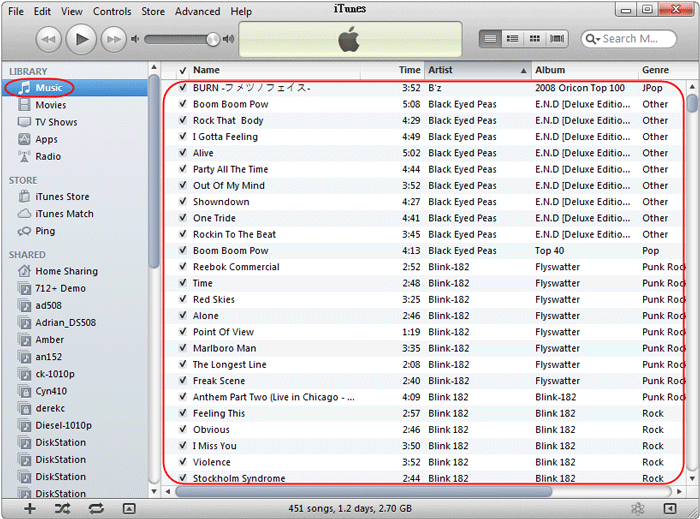Start playback with the Play button
The width and height of the screenshot is (700, 519).
click(x=81, y=39)
